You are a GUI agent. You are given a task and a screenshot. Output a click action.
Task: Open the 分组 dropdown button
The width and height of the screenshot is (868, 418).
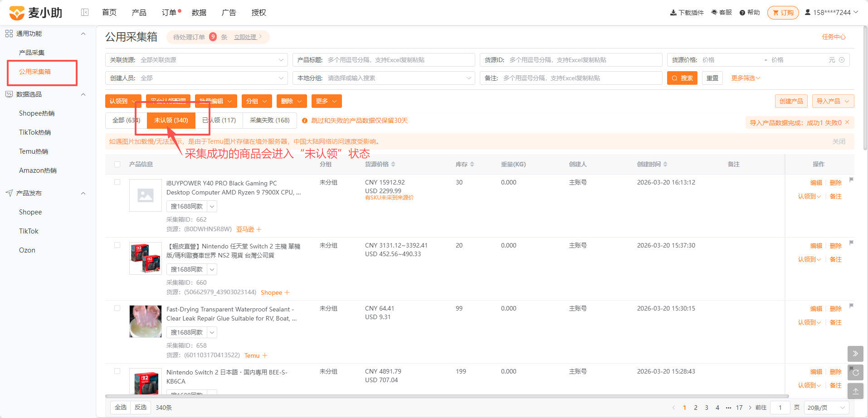pyautogui.click(x=257, y=101)
